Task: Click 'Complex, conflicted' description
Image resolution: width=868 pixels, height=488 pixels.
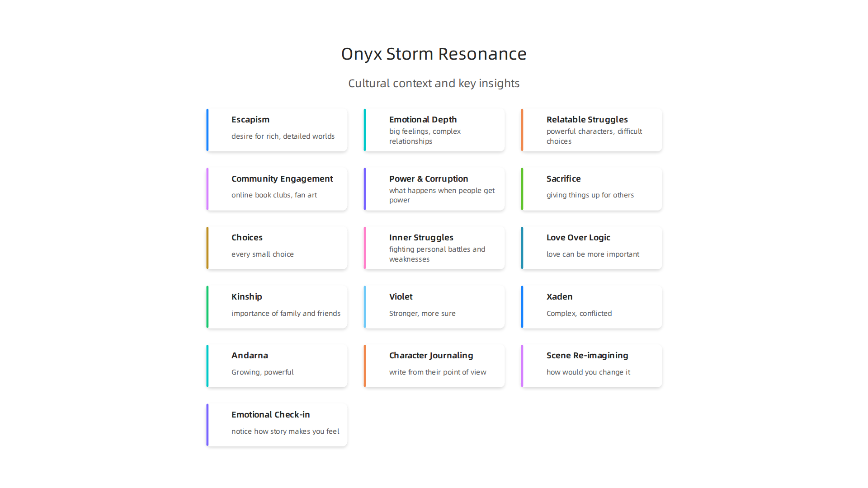Action: pyautogui.click(x=579, y=313)
